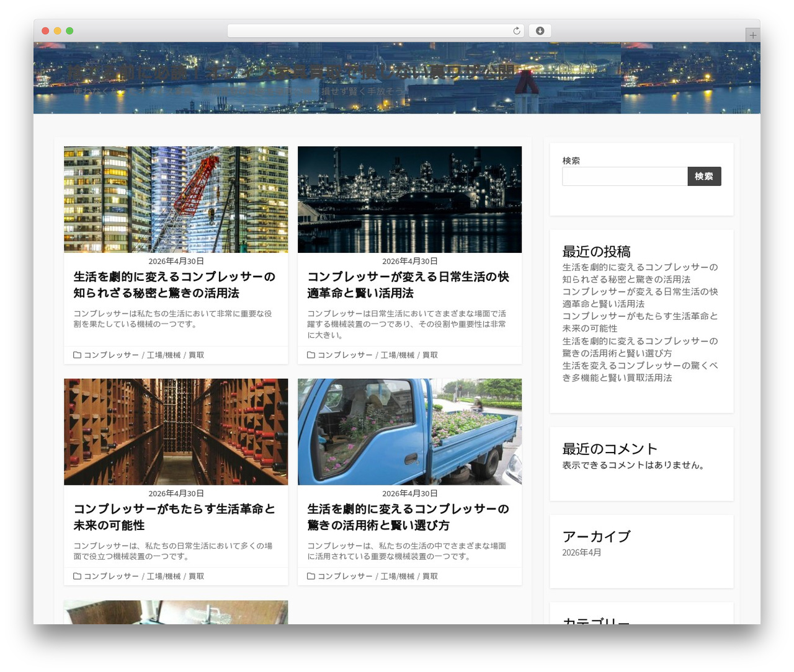
Task: Open the blue truck with flowers thumbnail
Action: [409, 431]
